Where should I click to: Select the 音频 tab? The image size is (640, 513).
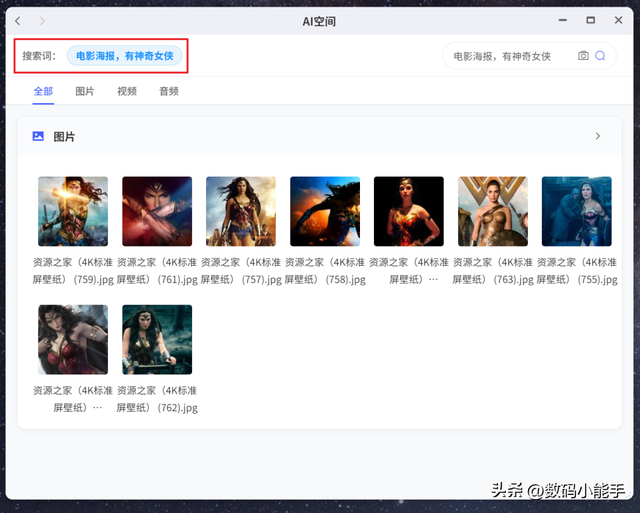(169, 91)
